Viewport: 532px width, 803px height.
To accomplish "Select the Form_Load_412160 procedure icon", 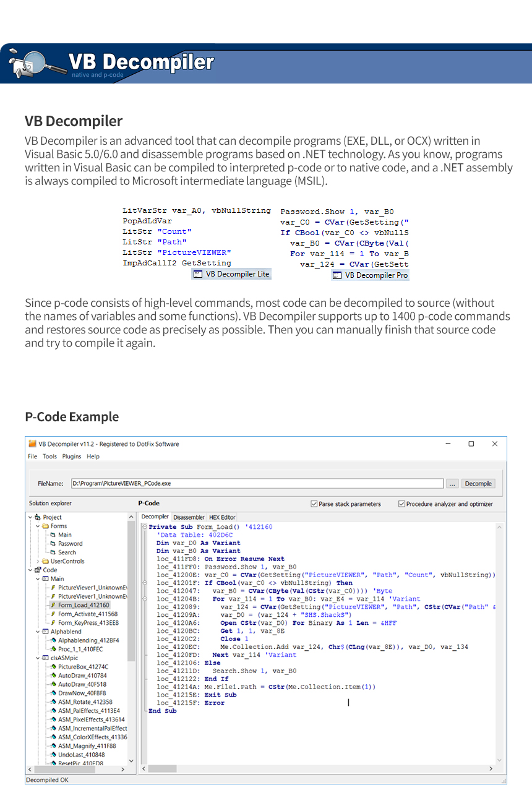I will click(53, 605).
